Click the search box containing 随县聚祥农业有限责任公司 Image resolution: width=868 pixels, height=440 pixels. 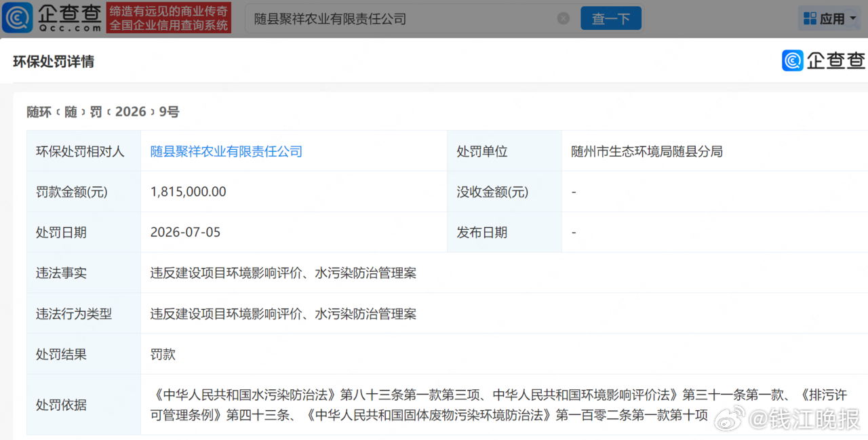click(x=410, y=18)
